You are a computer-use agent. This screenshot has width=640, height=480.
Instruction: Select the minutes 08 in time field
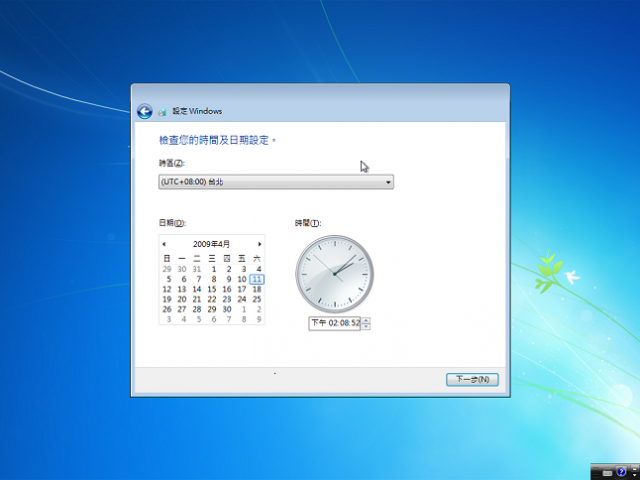pyautogui.click(x=344, y=323)
